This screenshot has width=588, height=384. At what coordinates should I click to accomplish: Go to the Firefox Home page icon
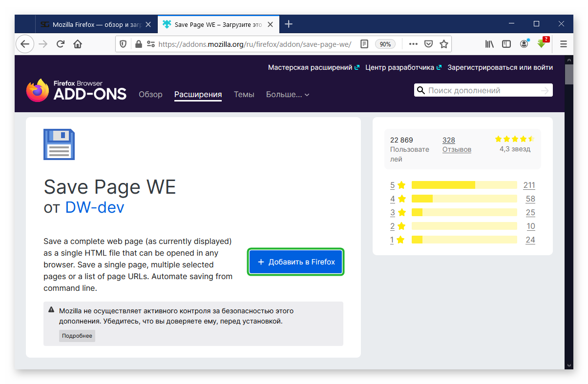pyautogui.click(x=77, y=44)
